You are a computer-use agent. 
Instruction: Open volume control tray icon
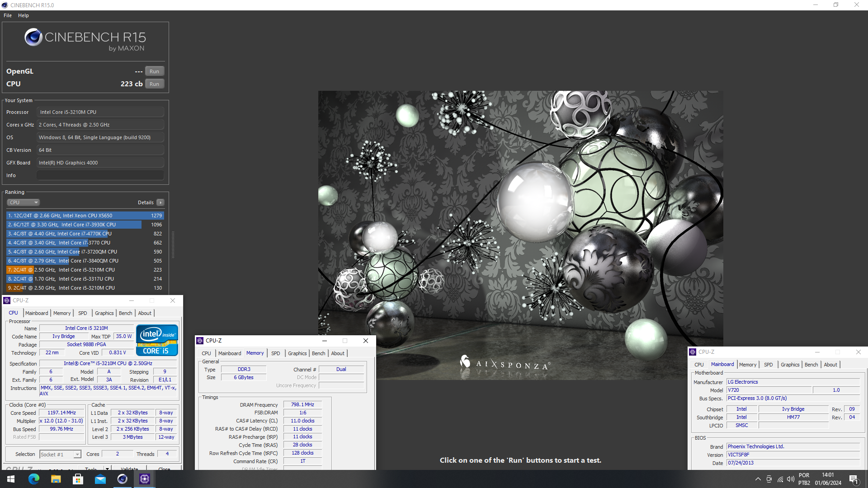[x=790, y=479]
